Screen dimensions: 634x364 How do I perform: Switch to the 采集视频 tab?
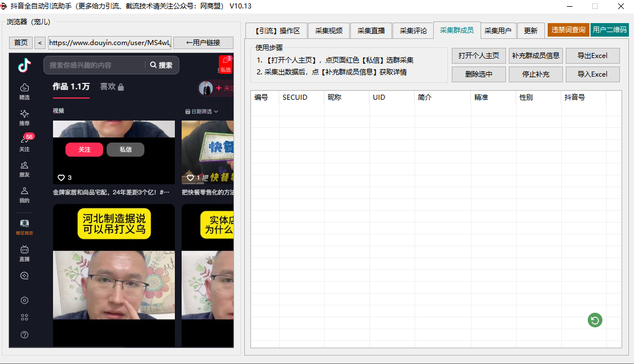[x=329, y=30]
